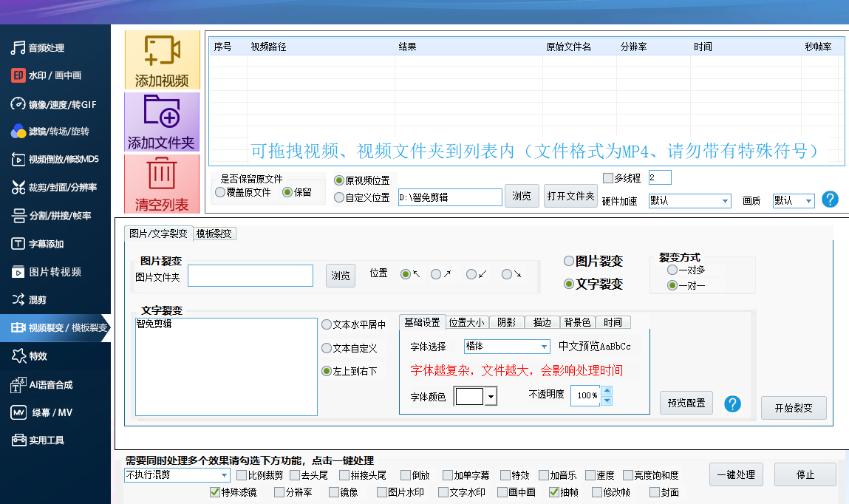Select the 图片裂变 radio button
This screenshot has height=504, width=849.
(568, 261)
